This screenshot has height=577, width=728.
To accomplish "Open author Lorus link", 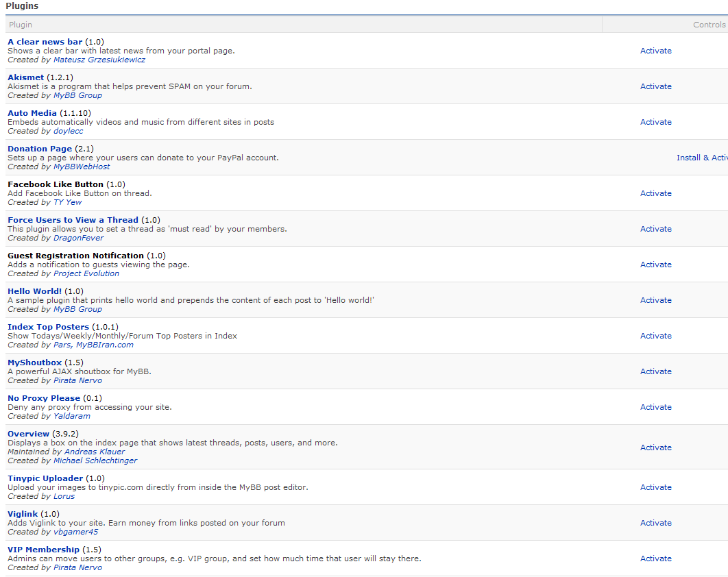I will [64, 497].
